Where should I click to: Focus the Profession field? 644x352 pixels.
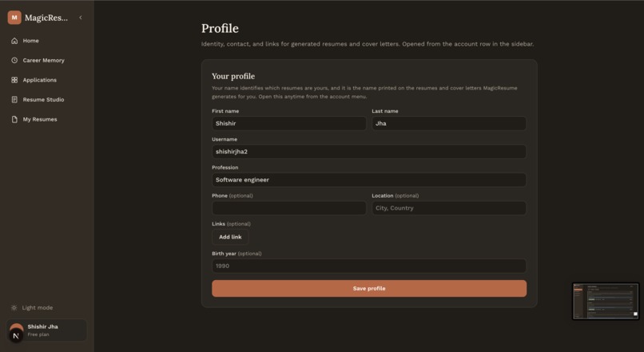coord(369,180)
